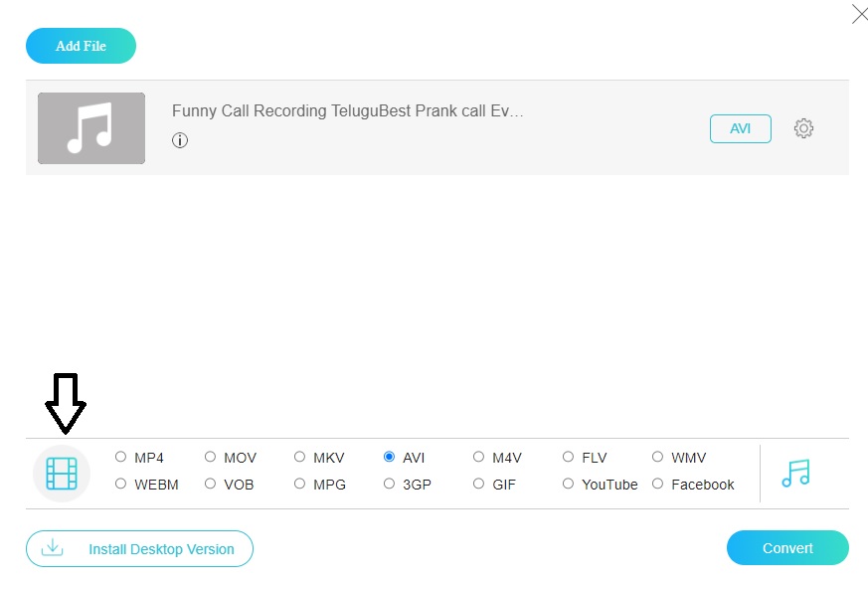Open the video format category icon
The width and height of the screenshot is (868, 590).
[62, 473]
